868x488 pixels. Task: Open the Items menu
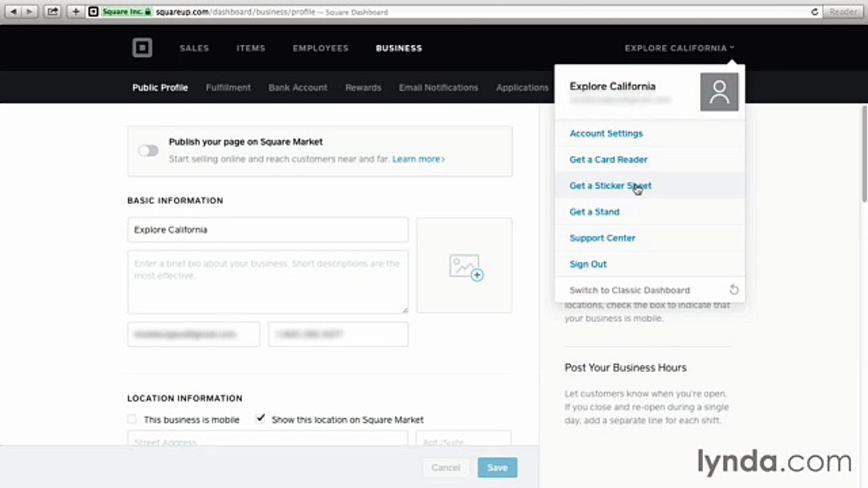click(x=251, y=48)
